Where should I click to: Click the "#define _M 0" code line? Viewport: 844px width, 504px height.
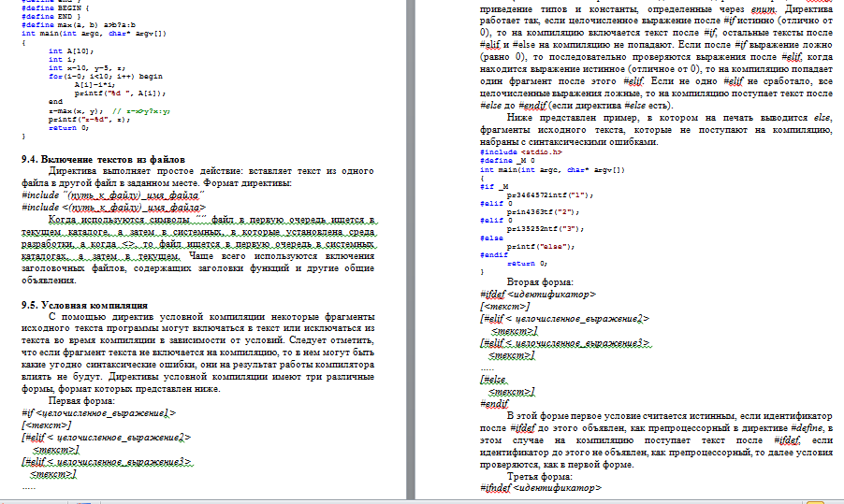(x=505, y=161)
